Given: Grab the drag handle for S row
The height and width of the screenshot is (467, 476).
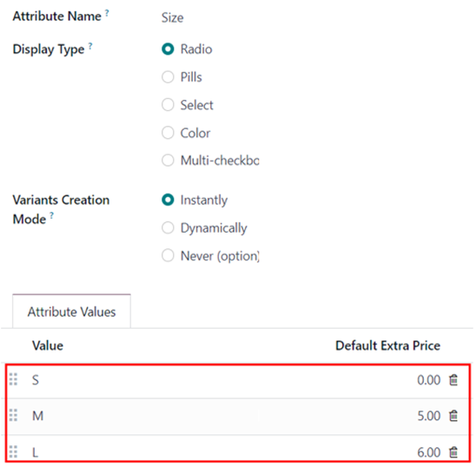Looking at the screenshot, I should [x=13, y=379].
